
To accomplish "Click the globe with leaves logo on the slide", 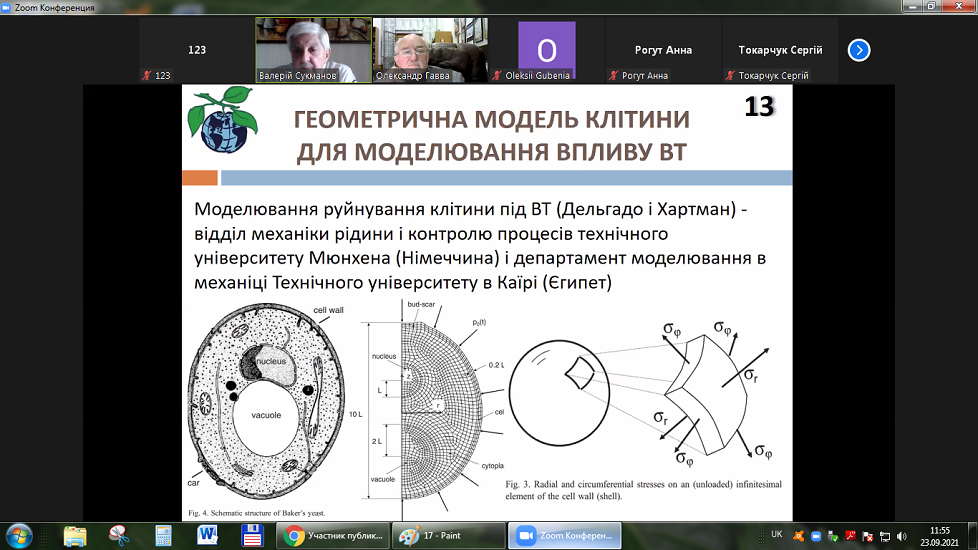I will (223, 120).
